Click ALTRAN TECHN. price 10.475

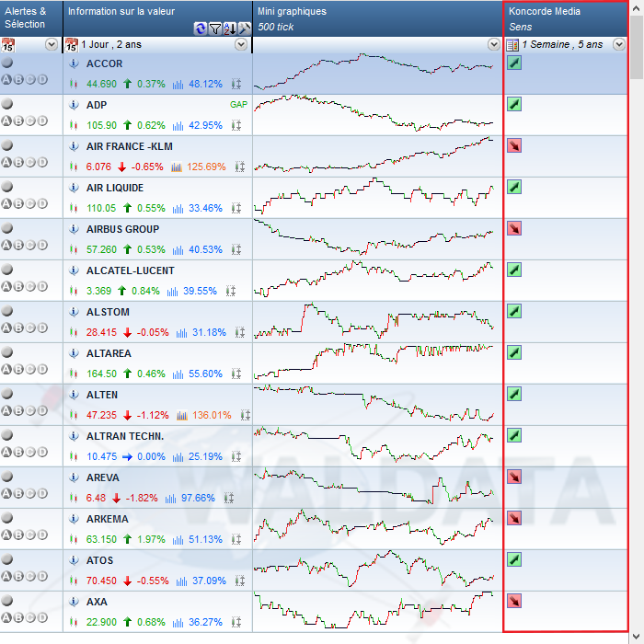pos(101,456)
